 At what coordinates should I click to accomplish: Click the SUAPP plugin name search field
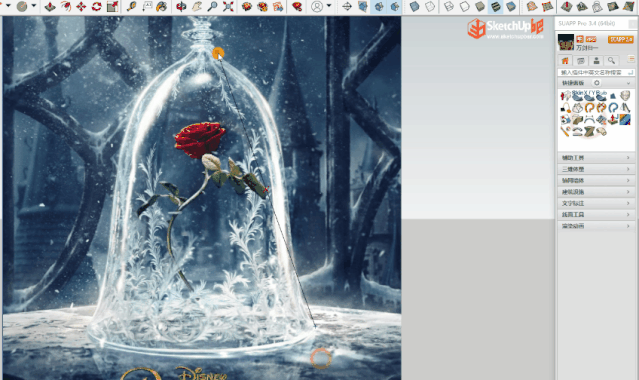(x=596, y=73)
